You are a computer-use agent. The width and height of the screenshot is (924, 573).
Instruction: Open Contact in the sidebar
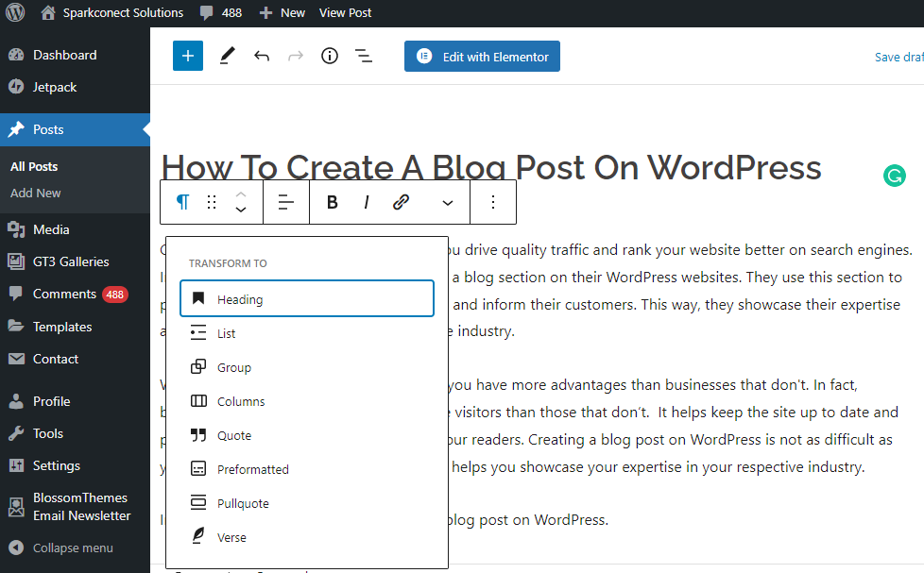coord(75,359)
